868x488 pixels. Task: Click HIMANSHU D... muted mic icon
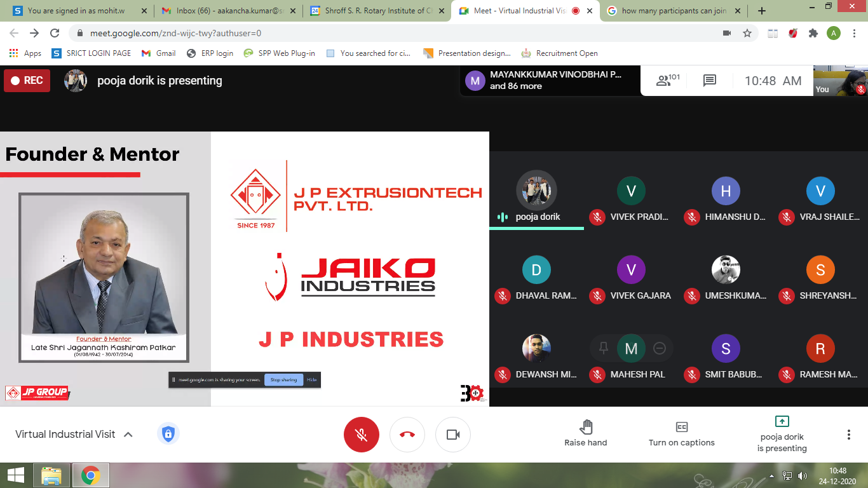(691, 217)
